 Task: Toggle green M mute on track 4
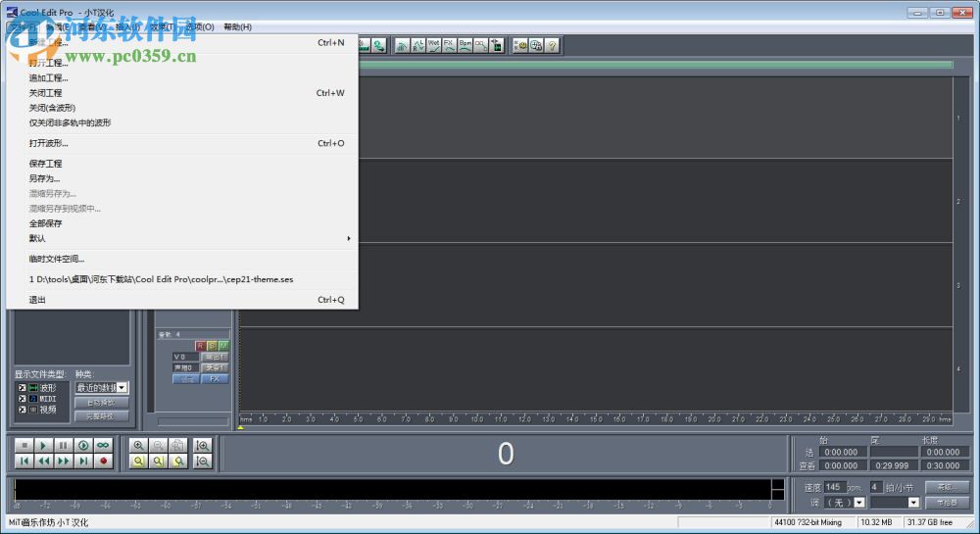(223, 345)
